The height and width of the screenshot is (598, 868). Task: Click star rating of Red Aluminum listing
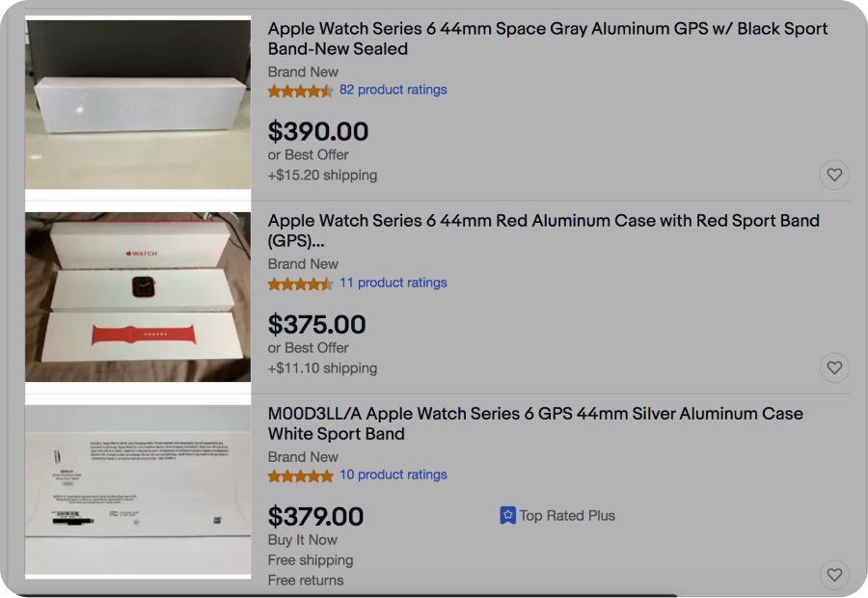click(x=301, y=284)
